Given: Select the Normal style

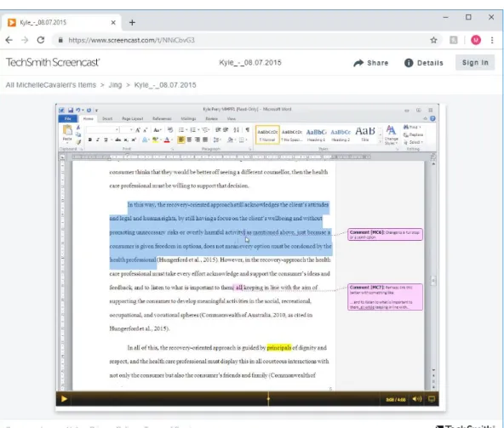Looking at the screenshot, I should (267, 134).
